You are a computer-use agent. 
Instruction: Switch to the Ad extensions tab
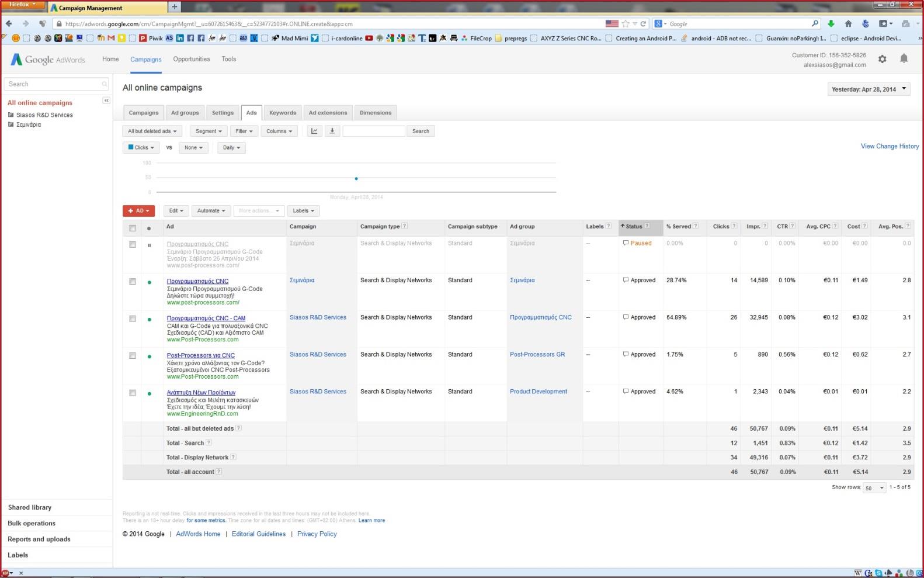point(328,113)
